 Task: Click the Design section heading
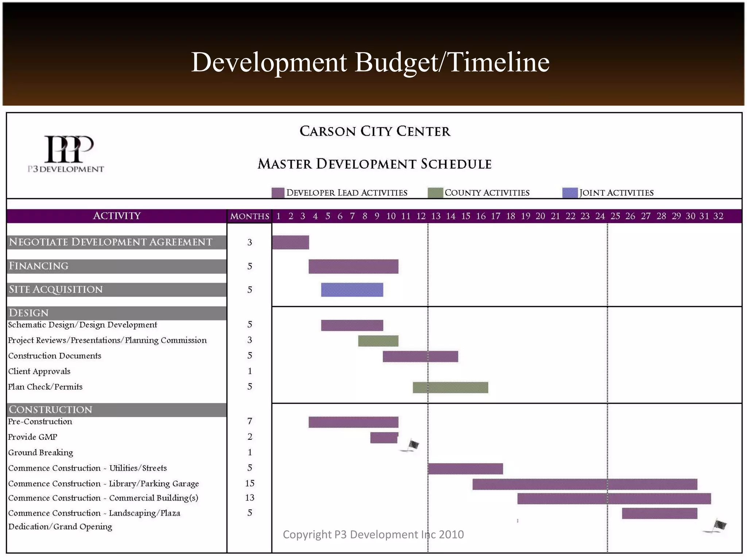coord(117,313)
